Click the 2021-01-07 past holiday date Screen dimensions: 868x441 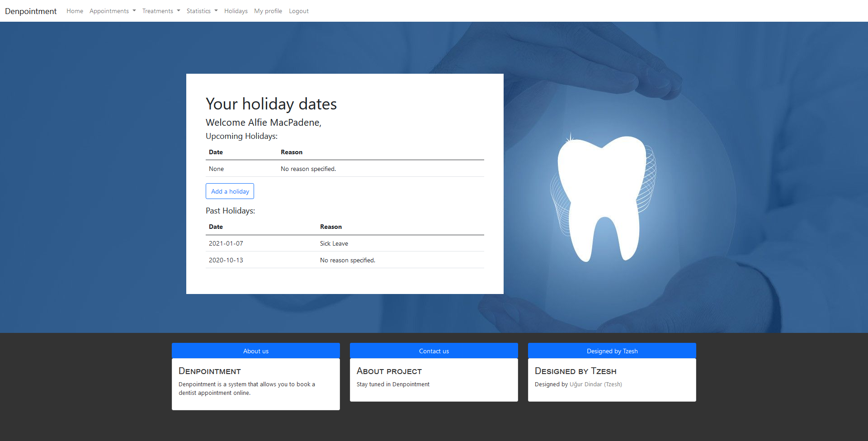point(226,243)
